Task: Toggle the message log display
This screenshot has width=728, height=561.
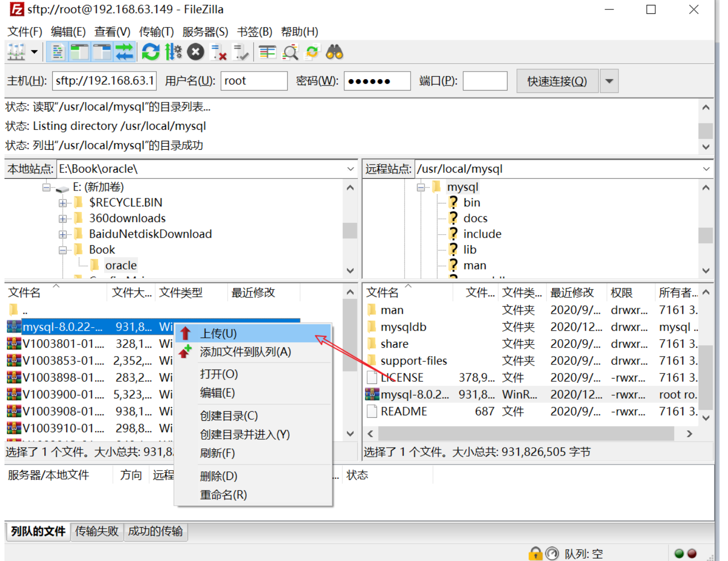Action: [58, 52]
